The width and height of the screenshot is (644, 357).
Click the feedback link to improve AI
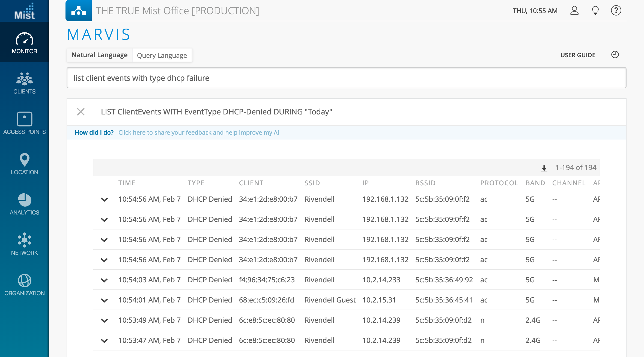tap(199, 132)
